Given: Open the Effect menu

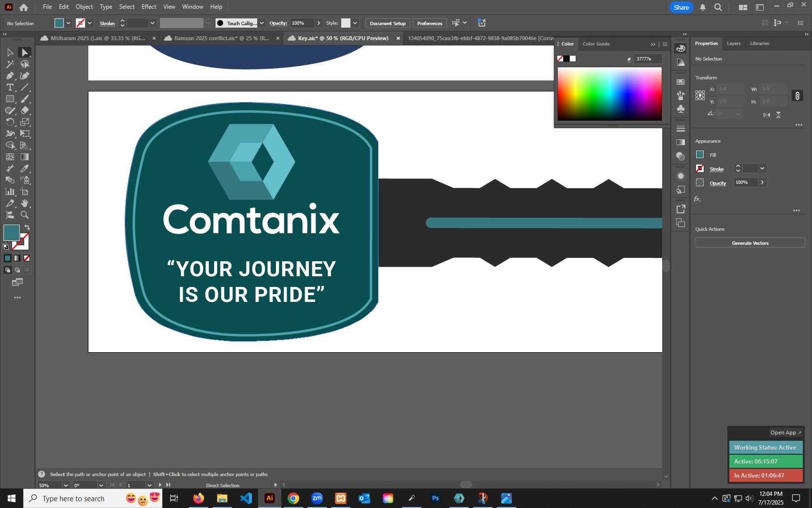Looking at the screenshot, I should click(149, 7).
